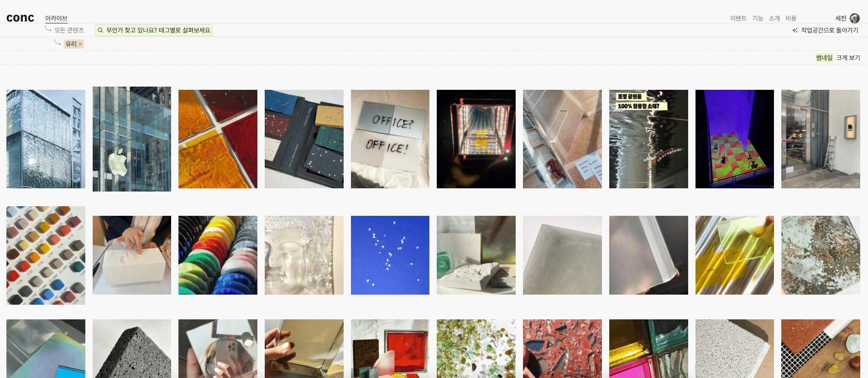This screenshot has width=868, height=378.
Task: Open the user profile avatar
Action: point(854,18)
